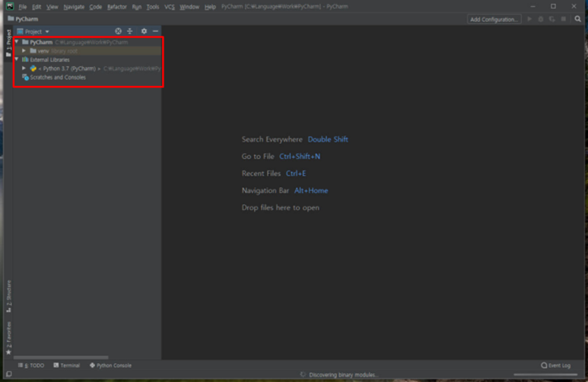Click Project panel horizontal scrollbar
Screen dimensions: 588x382
tap(61, 357)
